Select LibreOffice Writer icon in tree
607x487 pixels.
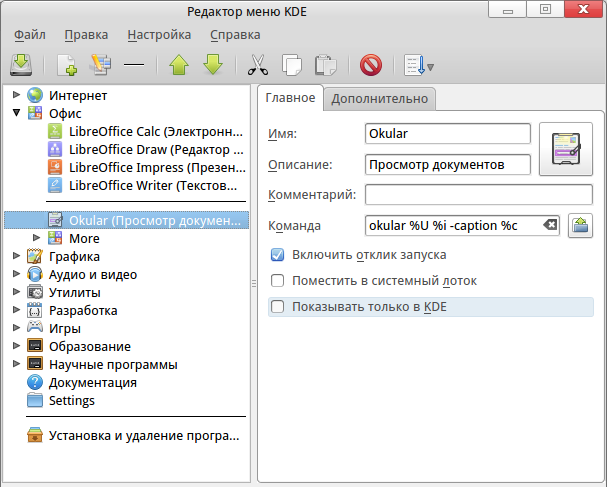[x=55, y=185]
